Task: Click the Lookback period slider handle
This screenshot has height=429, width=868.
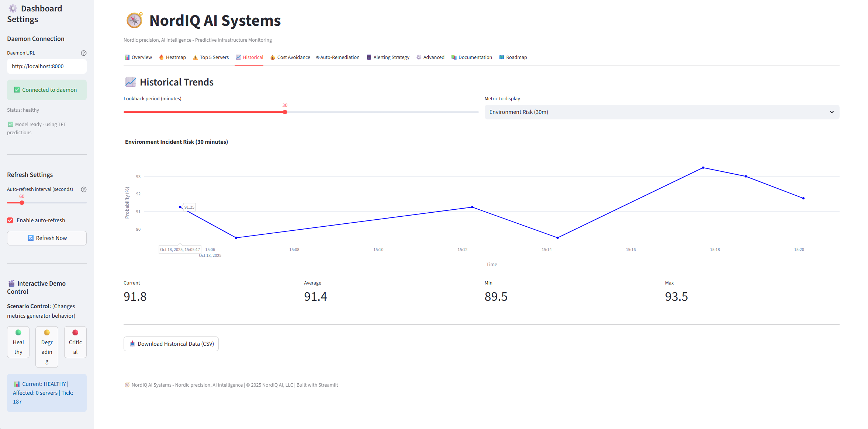Action: [x=285, y=112]
